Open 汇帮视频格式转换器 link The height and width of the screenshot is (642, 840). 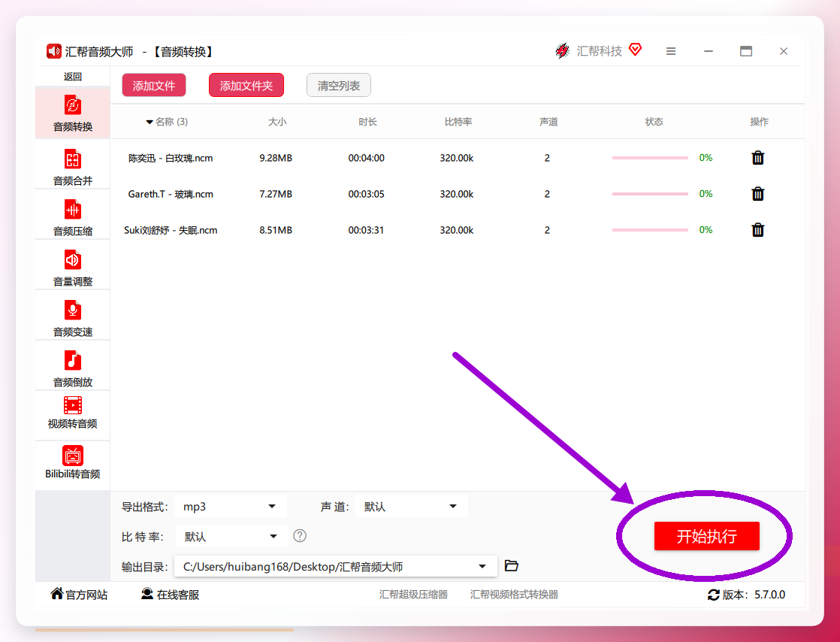point(514,595)
